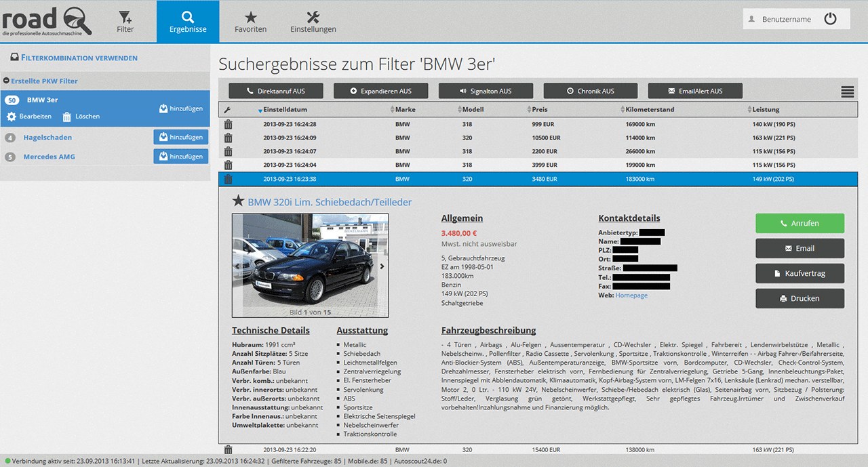The height and width of the screenshot is (467, 868).
Task: Sort by Preis column
Action: 539,109
